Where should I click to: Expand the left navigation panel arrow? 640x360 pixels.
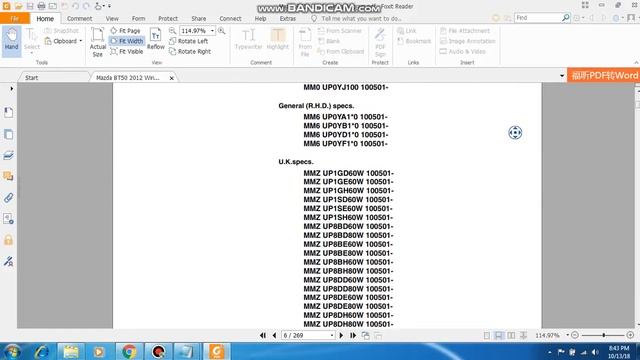pos(11,88)
